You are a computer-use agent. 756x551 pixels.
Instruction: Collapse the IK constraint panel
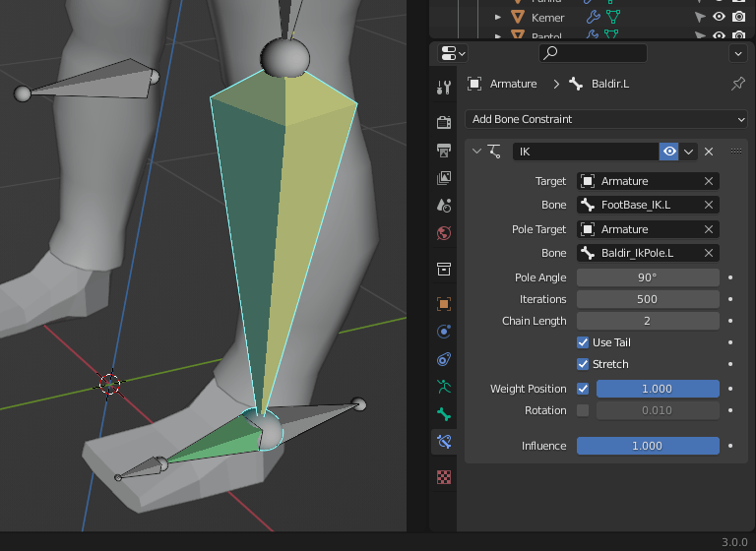476,152
